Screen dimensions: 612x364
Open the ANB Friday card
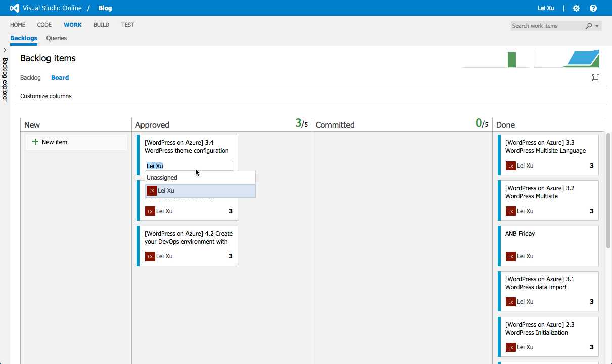click(548, 246)
